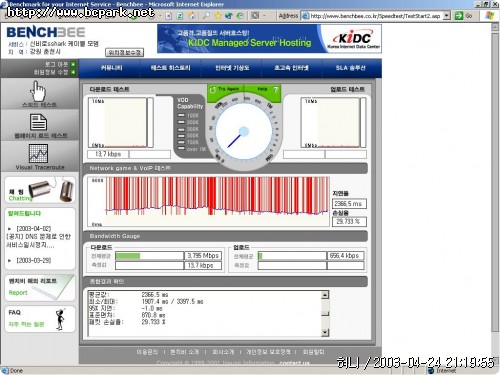
Task: Click the FAQ stick figure icon
Action: pos(60,319)
